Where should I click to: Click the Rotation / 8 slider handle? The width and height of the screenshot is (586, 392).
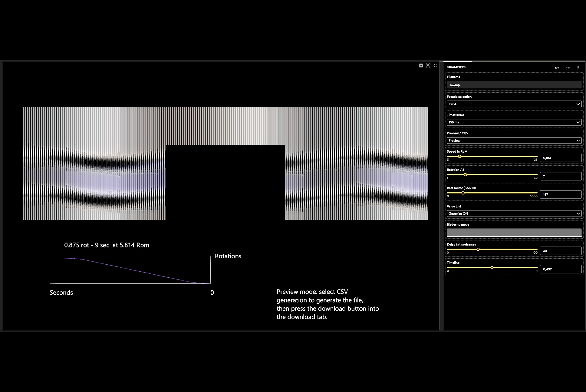[465, 175]
